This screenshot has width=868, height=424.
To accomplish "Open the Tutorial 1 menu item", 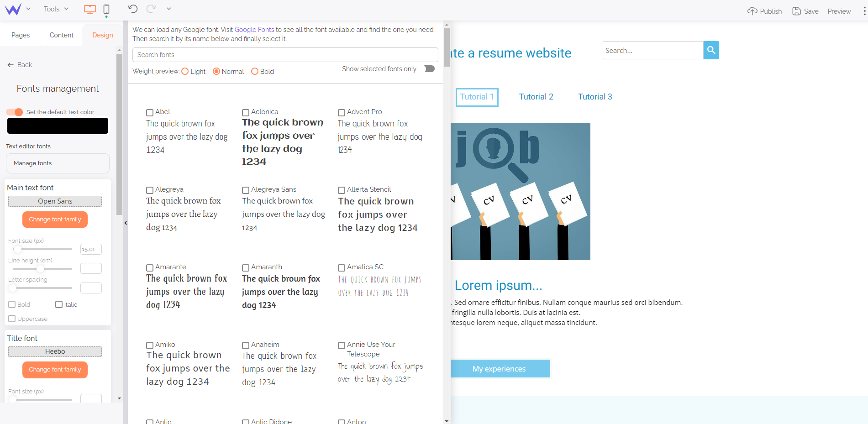I will click(477, 97).
